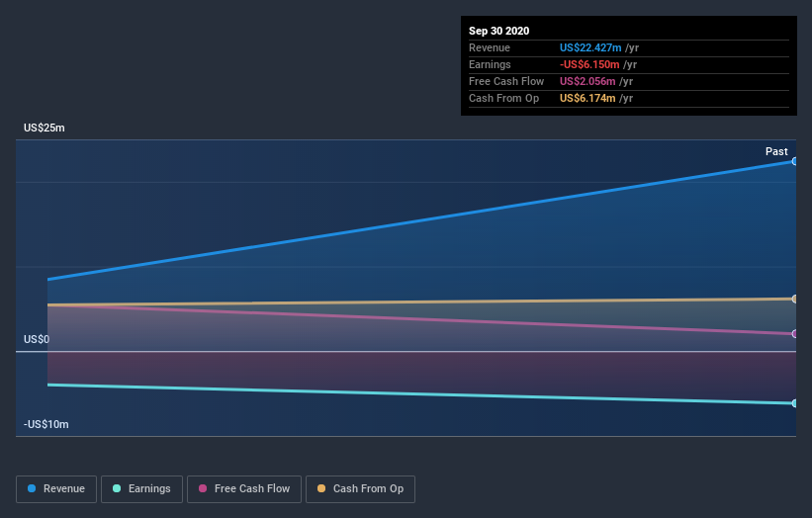Click the -US$6.150m earnings value
The width and height of the screenshot is (812, 518).
(589, 64)
